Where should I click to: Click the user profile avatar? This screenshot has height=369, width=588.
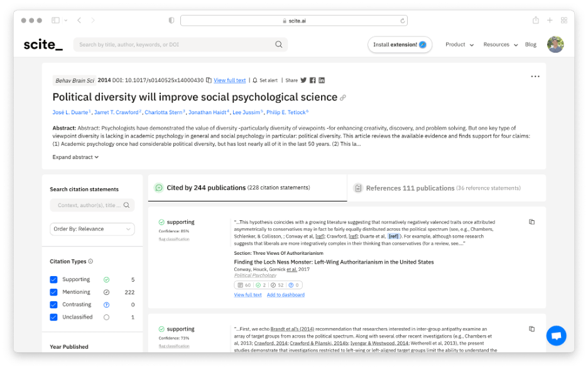coord(555,45)
